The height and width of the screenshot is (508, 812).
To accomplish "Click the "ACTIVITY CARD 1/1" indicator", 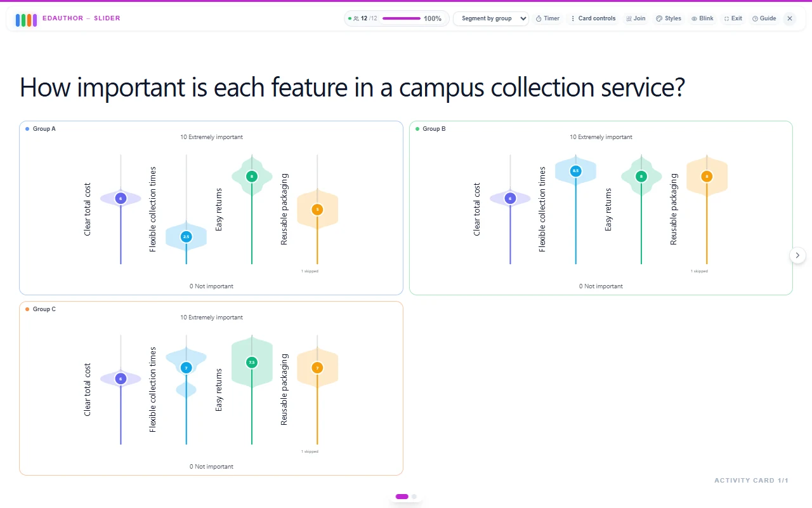I will coord(751,481).
